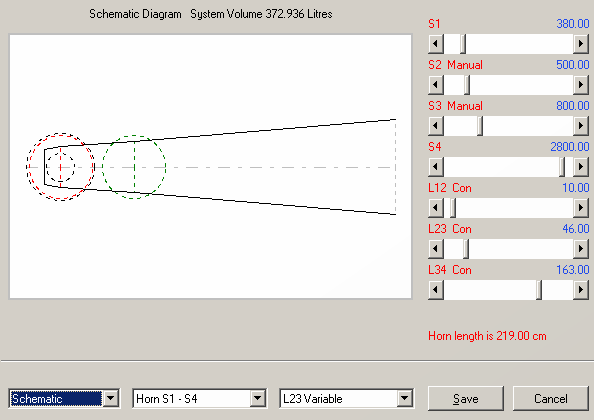The height and width of the screenshot is (420, 594).
Task: Click the Save button
Action: coord(466,398)
